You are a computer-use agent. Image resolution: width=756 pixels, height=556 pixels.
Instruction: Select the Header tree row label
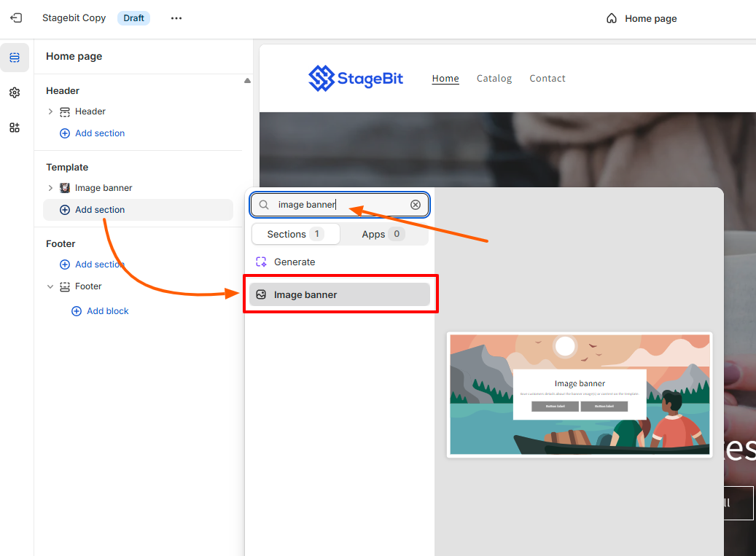90,111
